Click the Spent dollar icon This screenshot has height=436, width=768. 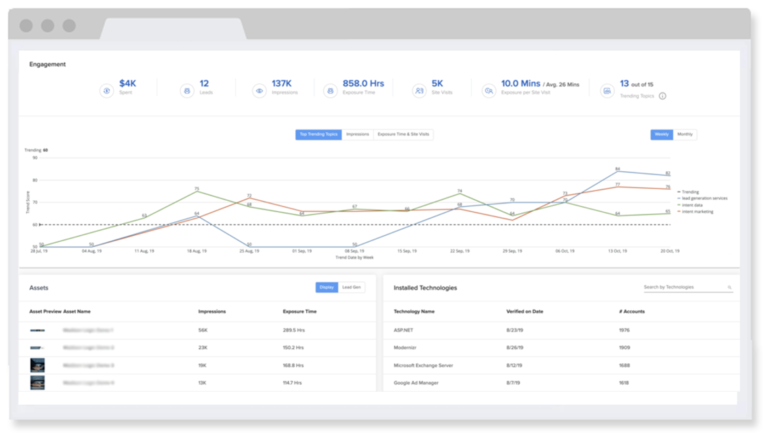pos(106,91)
